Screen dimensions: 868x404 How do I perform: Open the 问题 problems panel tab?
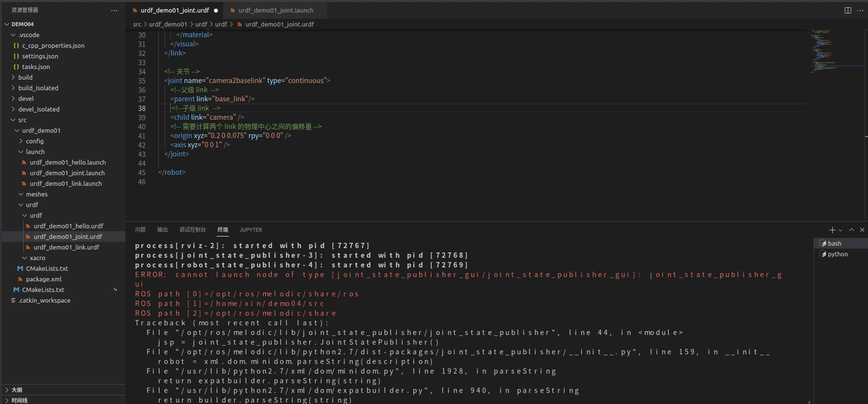point(140,230)
